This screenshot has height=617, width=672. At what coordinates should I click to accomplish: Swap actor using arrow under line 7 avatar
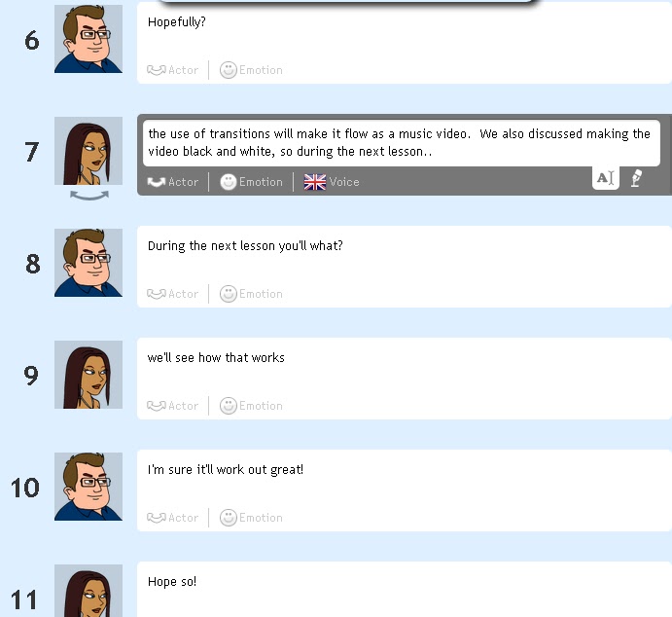point(89,196)
